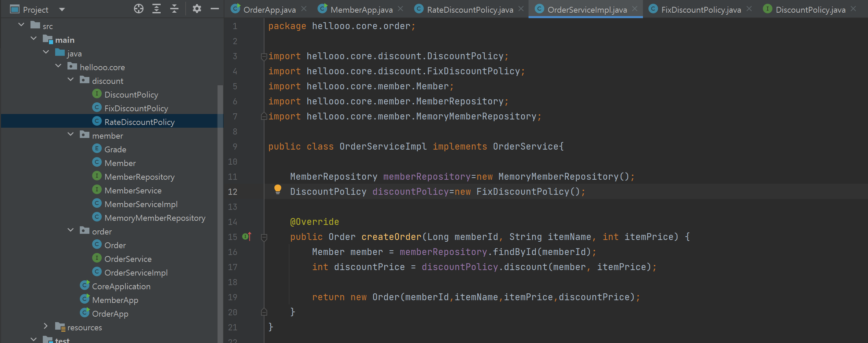This screenshot has width=868, height=343.
Task: Select the Order class in the tree
Action: tap(115, 245)
